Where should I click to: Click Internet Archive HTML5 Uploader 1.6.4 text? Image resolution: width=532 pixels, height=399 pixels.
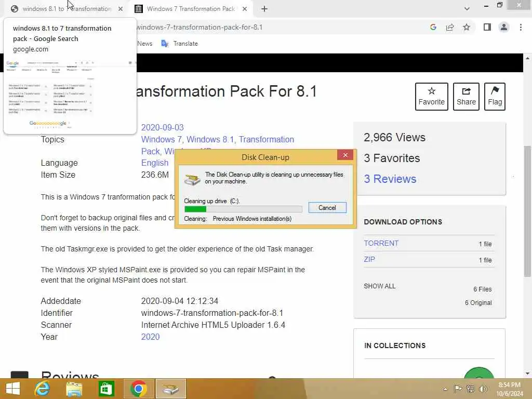213,325
